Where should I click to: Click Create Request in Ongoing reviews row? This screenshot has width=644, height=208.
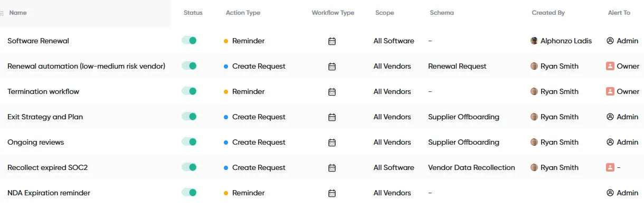(x=259, y=142)
